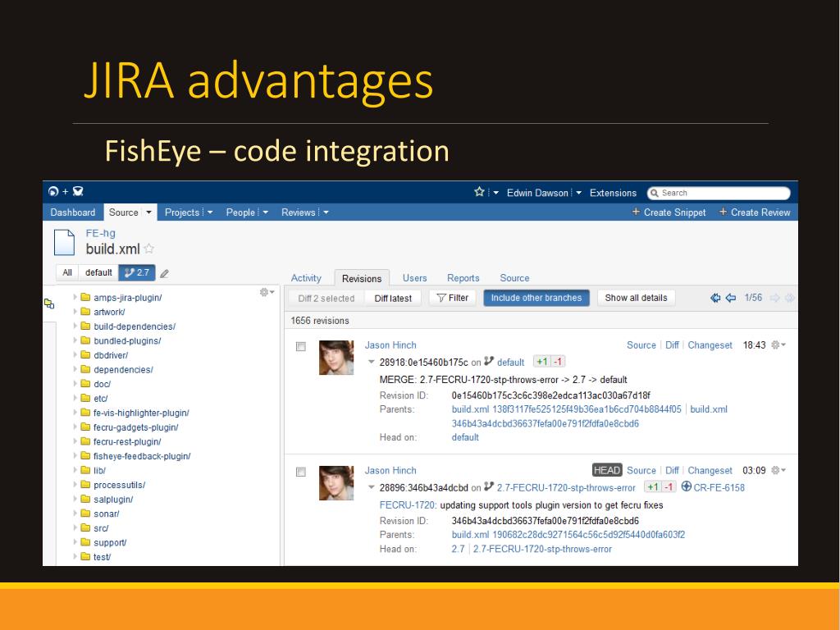The width and height of the screenshot is (840, 630).
Task: Click the Search input field
Action: pos(719,193)
